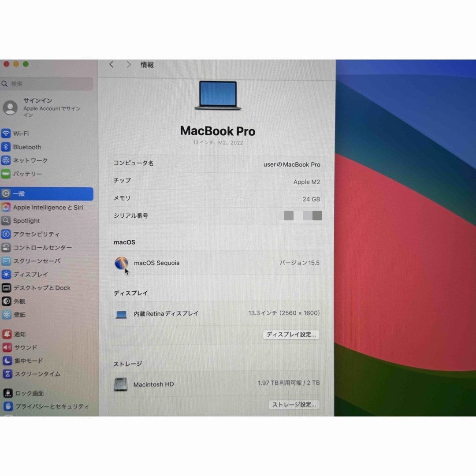
Task: Open デスクトップと Dock icon
Action: 6,288
